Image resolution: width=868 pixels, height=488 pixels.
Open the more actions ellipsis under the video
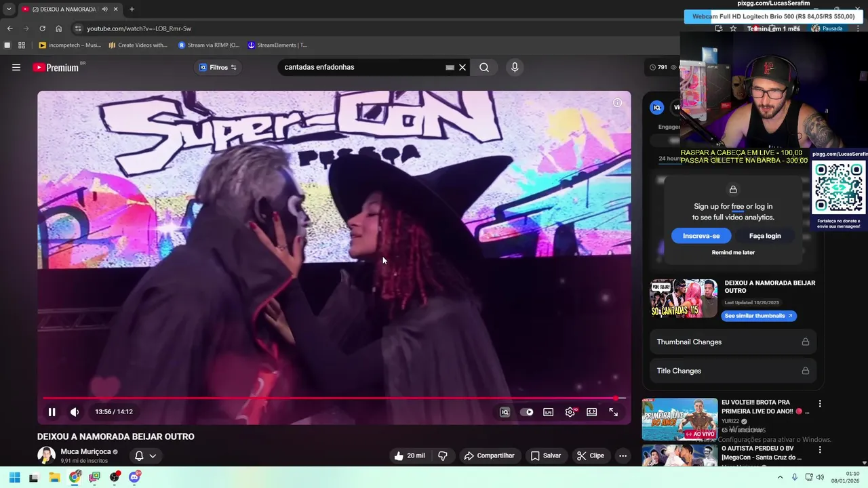pyautogui.click(x=623, y=455)
